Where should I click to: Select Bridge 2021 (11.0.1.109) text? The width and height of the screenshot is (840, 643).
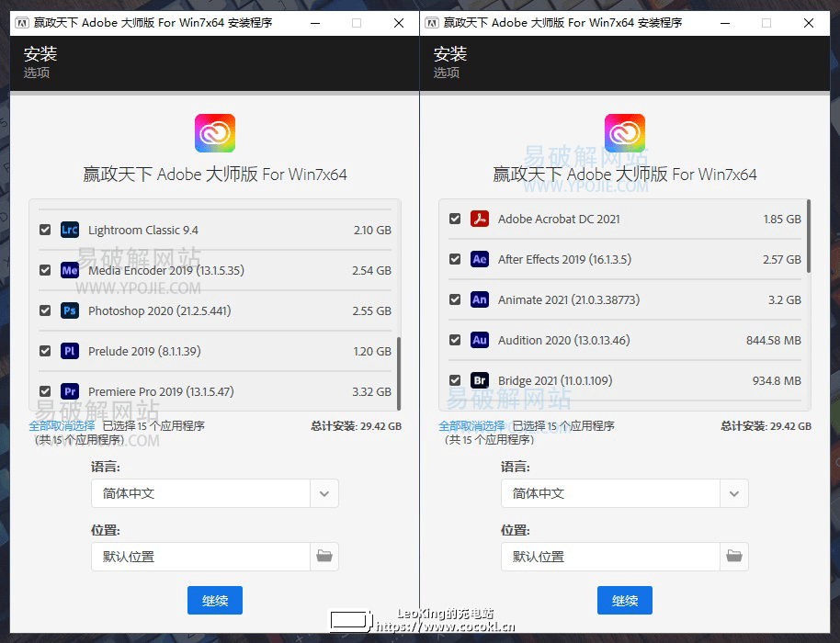point(555,380)
